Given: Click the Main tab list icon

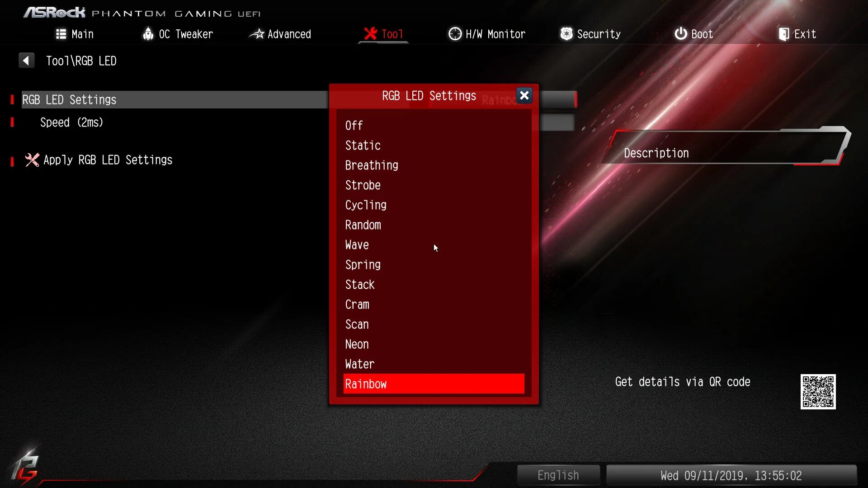Looking at the screenshot, I should 61,34.
